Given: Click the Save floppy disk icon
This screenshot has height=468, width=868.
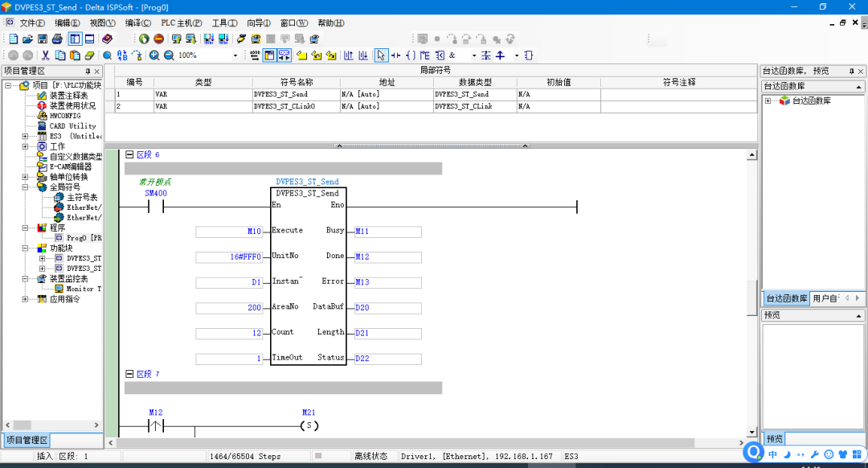Looking at the screenshot, I should pyautogui.click(x=42, y=39).
